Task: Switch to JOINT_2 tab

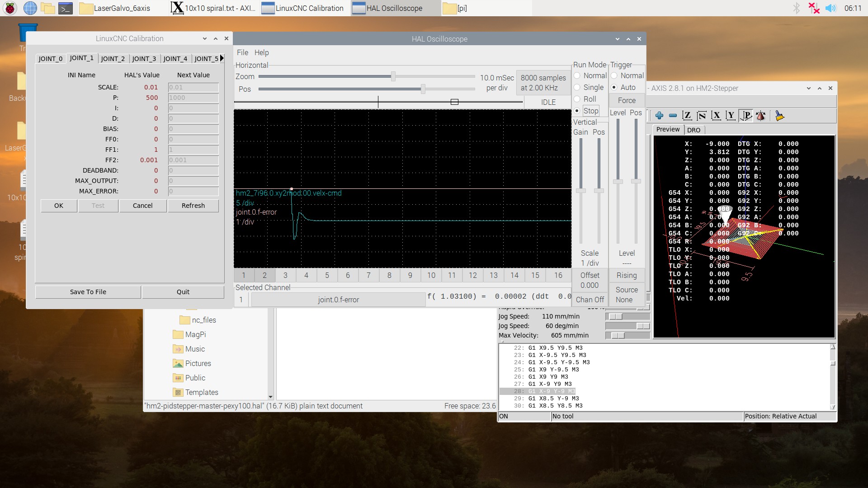Action: [113, 59]
